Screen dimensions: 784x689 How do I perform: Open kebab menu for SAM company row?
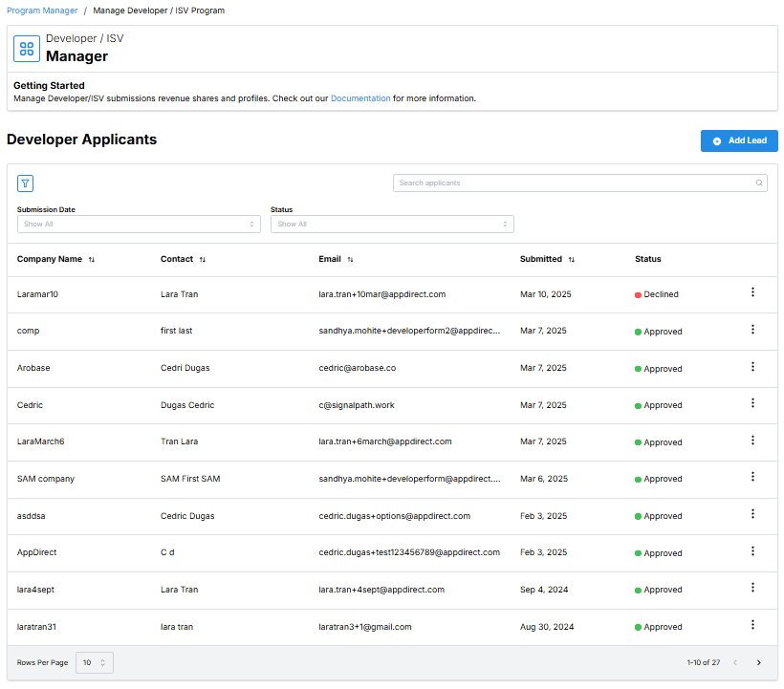(752, 477)
